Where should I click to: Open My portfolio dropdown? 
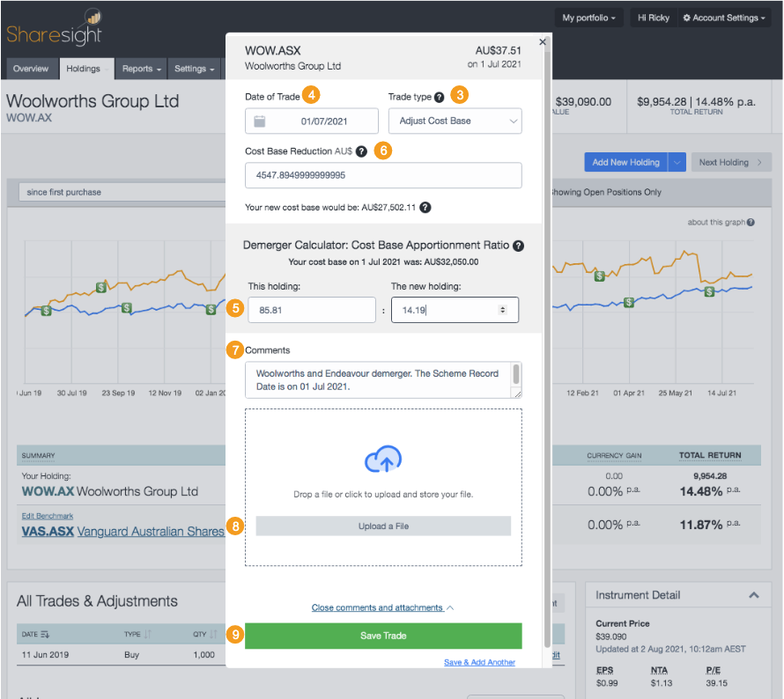tap(588, 18)
